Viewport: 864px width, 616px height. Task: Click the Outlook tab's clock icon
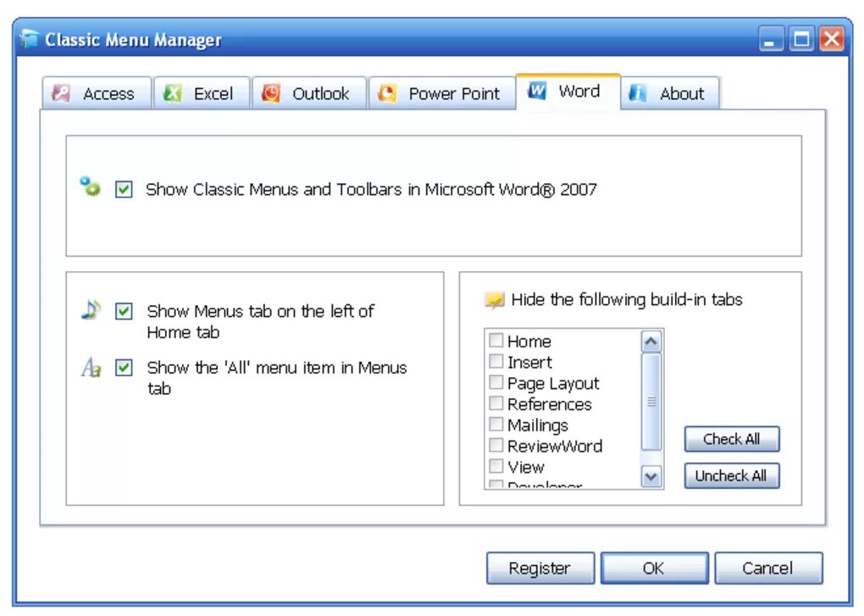coord(270,93)
